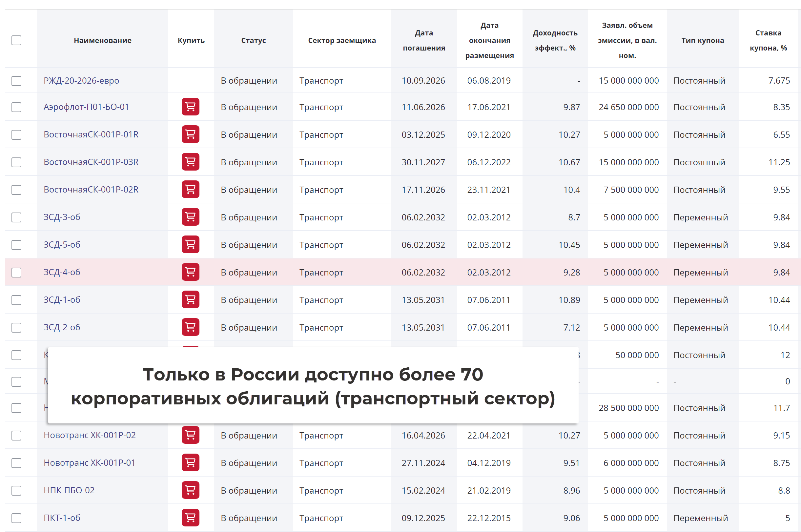
Task: Buy ЗСД-2-об via cart icon
Action: pyautogui.click(x=190, y=327)
